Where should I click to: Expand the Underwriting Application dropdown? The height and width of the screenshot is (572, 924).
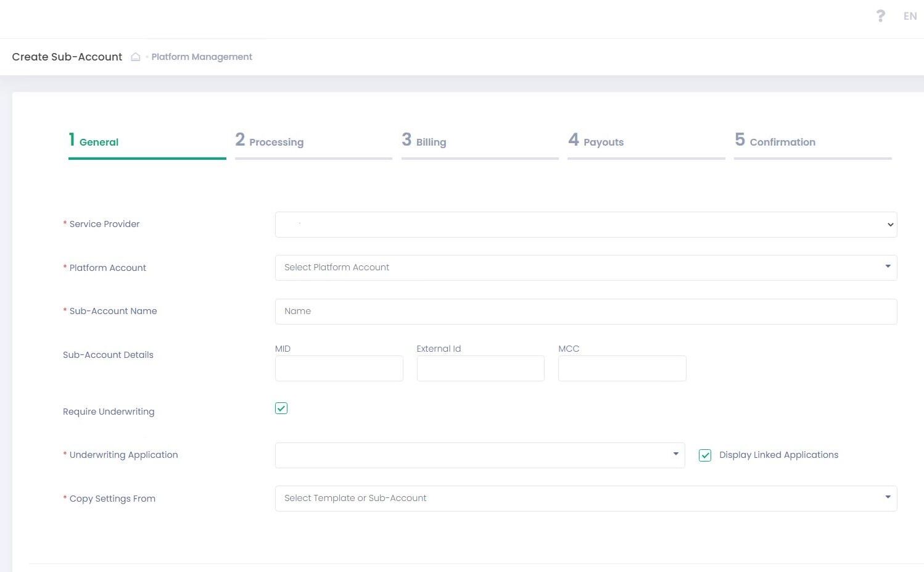479,455
